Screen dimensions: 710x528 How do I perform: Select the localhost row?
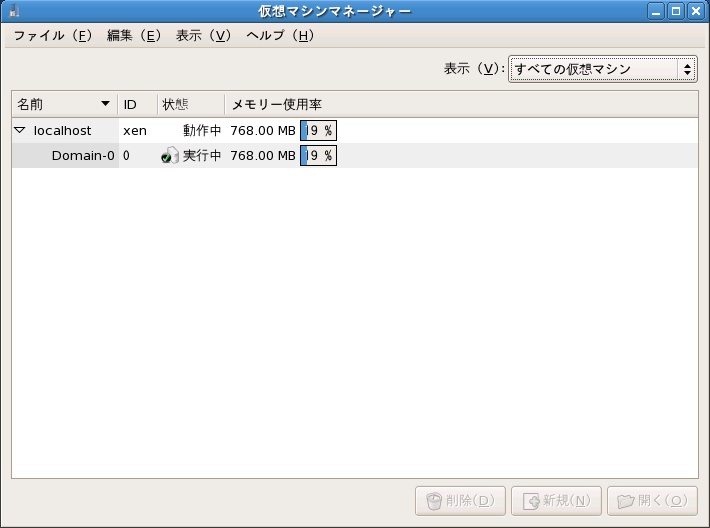355,130
